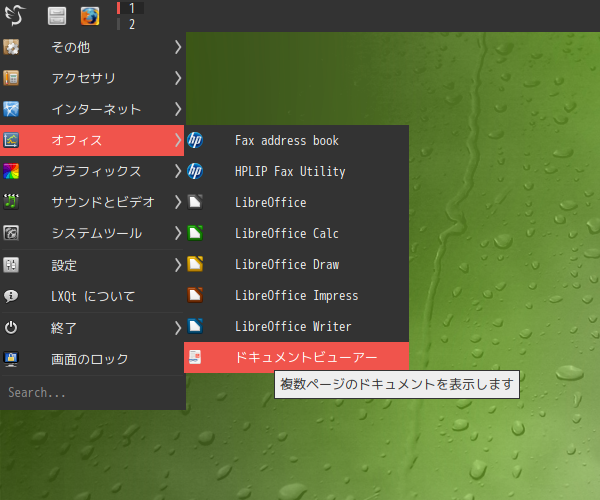Click the yellow LibreOffice Draw icon
Image resolution: width=600 pixels, height=500 pixels.
coord(195,264)
